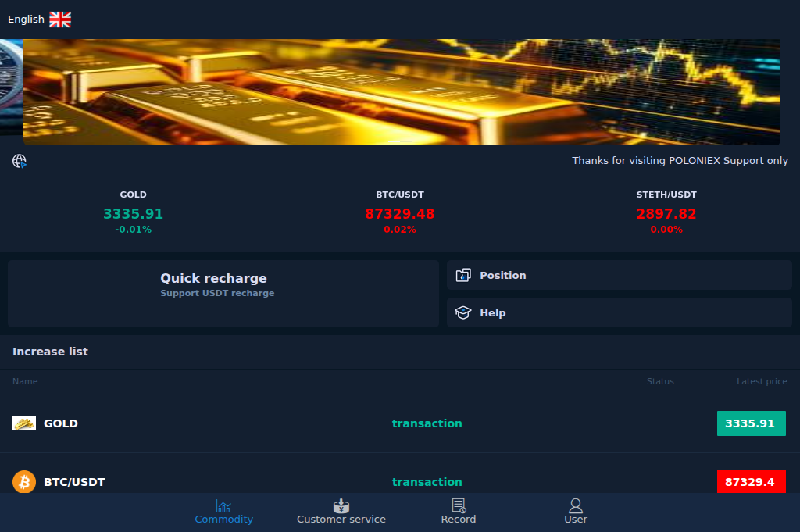Select the STETH/USDT ticker
The height and width of the screenshot is (532, 800).
click(x=666, y=212)
